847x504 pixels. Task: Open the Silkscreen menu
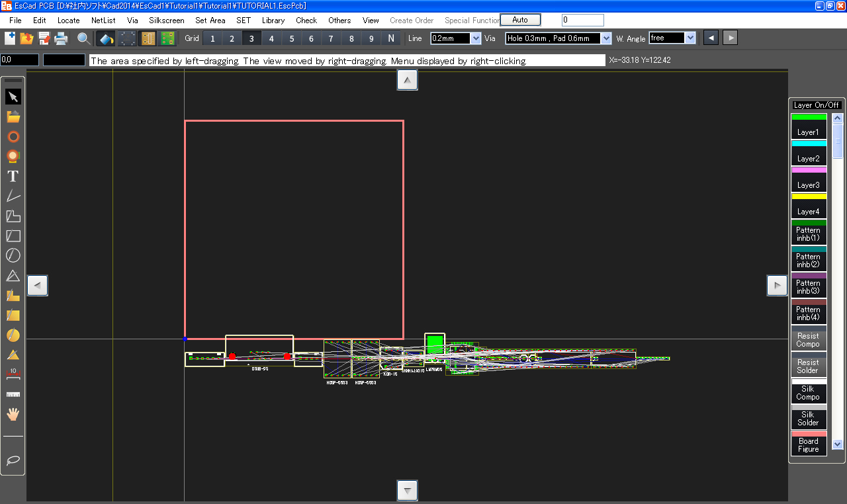click(x=167, y=21)
